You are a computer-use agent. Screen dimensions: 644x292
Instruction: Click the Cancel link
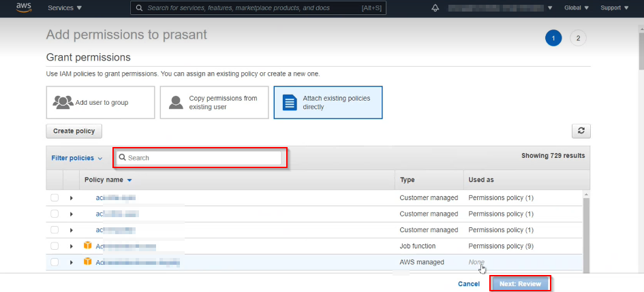469,284
